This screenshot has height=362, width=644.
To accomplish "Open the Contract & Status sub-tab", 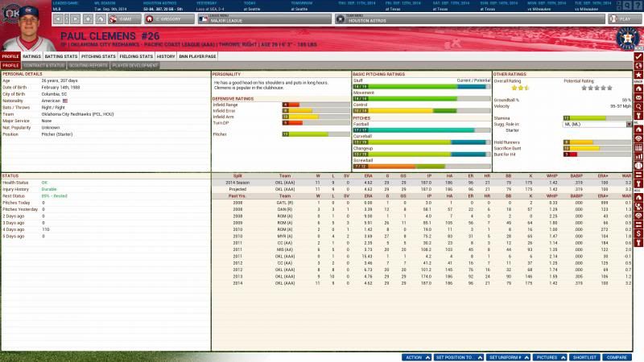I will click(44, 65).
